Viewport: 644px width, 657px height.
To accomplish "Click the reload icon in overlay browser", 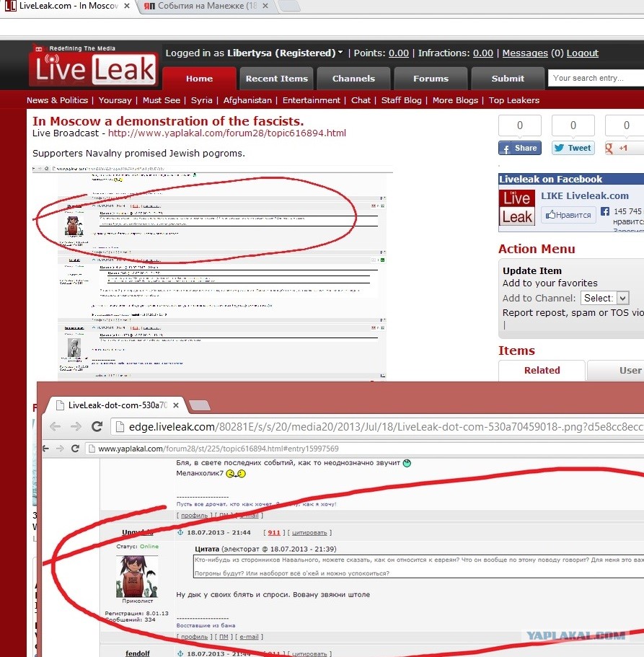I will 97,426.
